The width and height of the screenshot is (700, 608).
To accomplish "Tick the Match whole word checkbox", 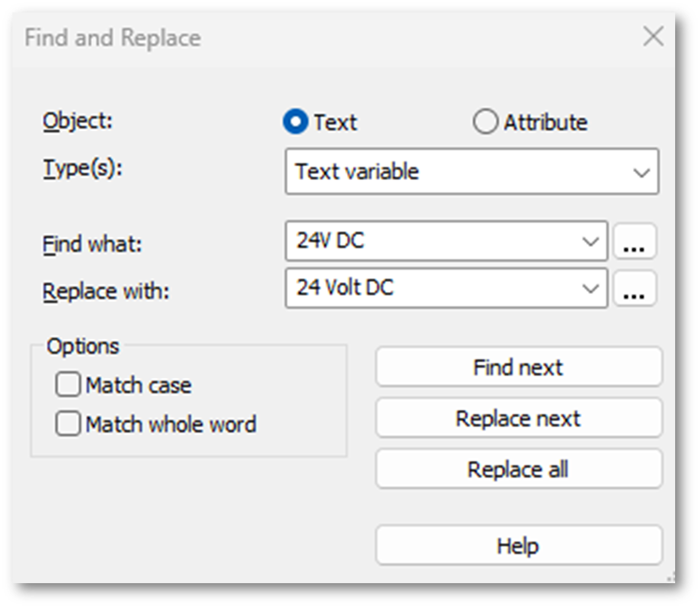I will [68, 424].
